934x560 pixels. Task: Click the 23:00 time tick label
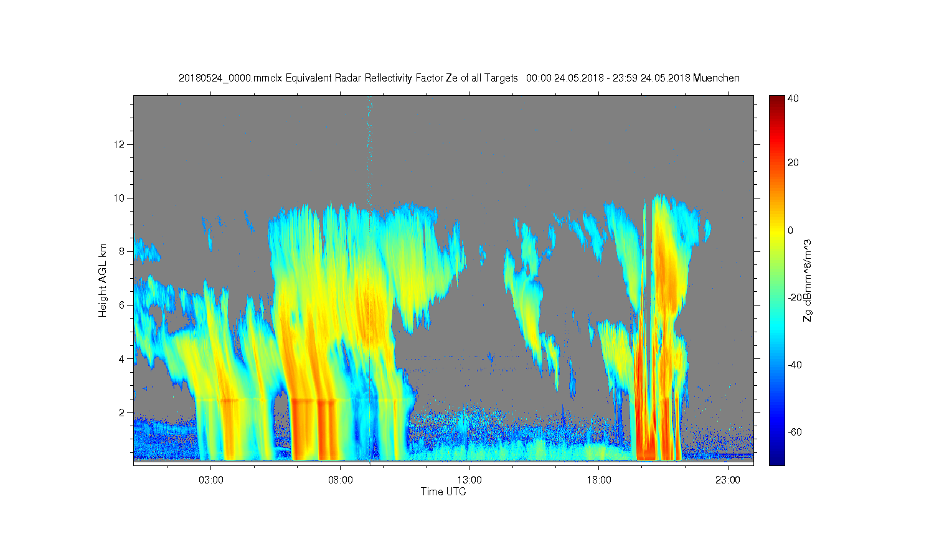(728, 480)
